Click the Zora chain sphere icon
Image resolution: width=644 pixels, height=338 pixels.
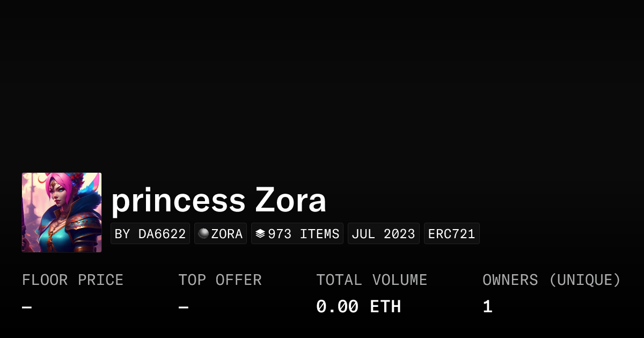tap(203, 234)
